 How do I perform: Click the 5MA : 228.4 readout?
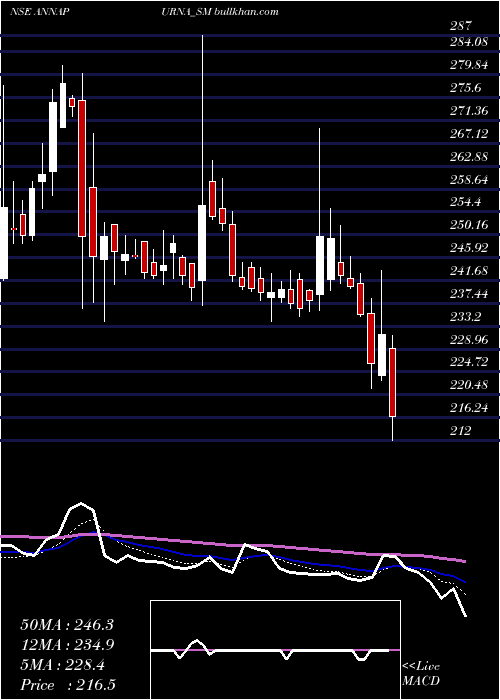(62, 665)
